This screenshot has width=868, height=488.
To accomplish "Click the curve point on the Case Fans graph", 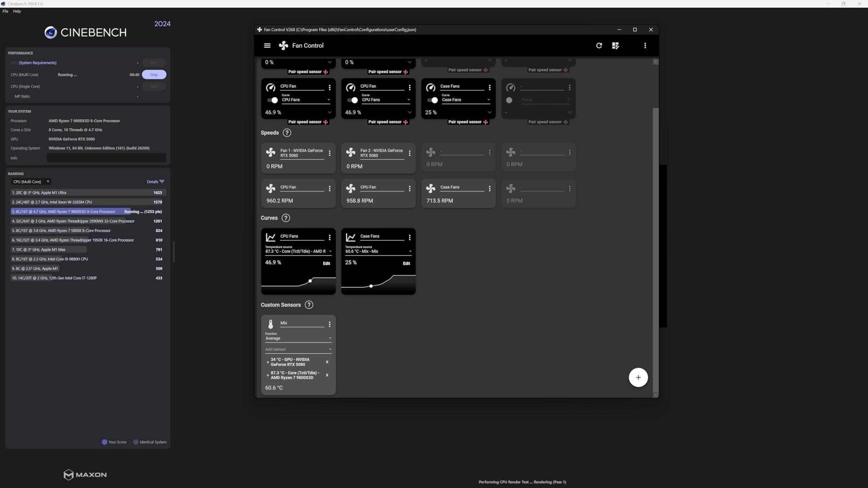I will [x=371, y=286].
